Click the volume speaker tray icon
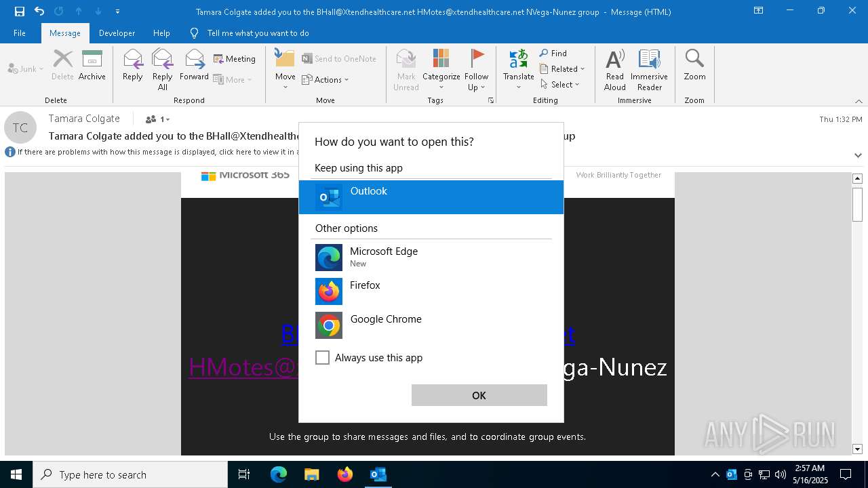The image size is (868, 488). coord(781,474)
